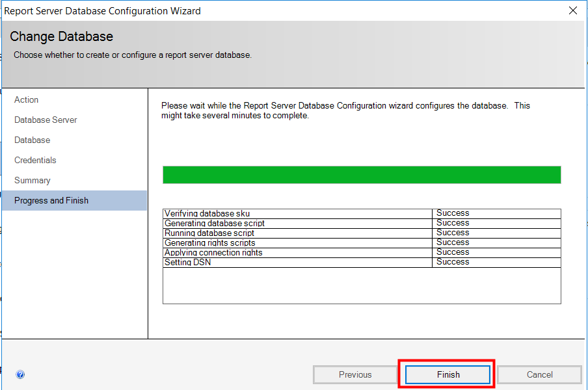
Task: Click the 'Please wait while' instruction text
Action: (345, 110)
